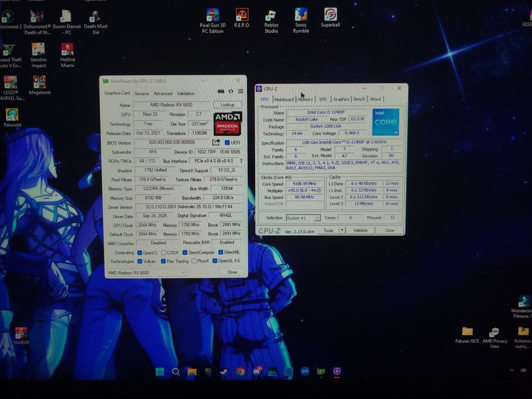532x399 pixels.
Task: Switch to the Bench tab in CPU-Z
Action: [x=359, y=99]
